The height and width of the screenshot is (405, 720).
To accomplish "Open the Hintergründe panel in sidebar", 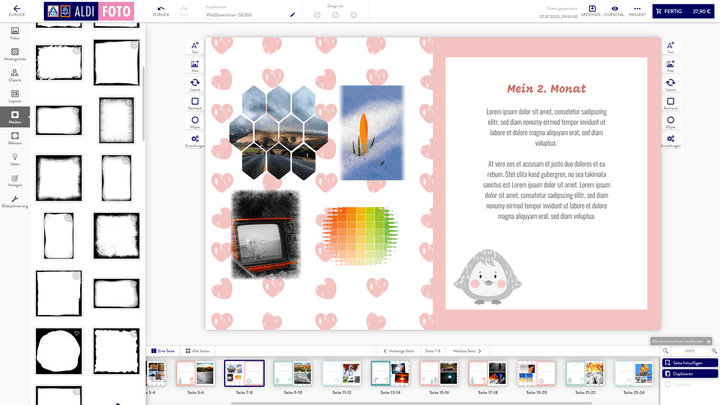I will pyautogui.click(x=15, y=54).
